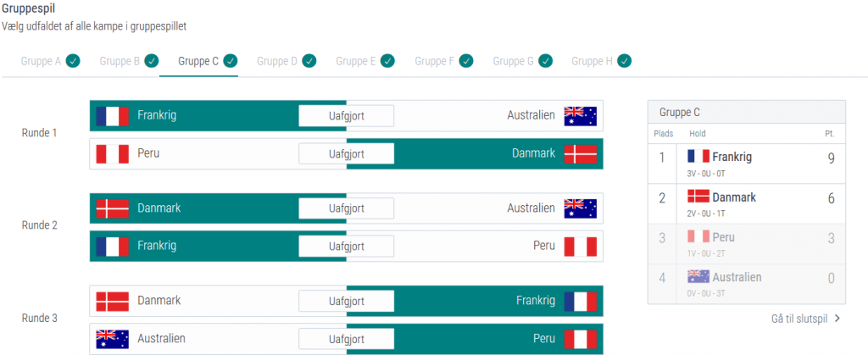Screen dimensions: 868x355
Task: Click Denmark flag in Runde 2 match
Action: (x=112, y=208)
